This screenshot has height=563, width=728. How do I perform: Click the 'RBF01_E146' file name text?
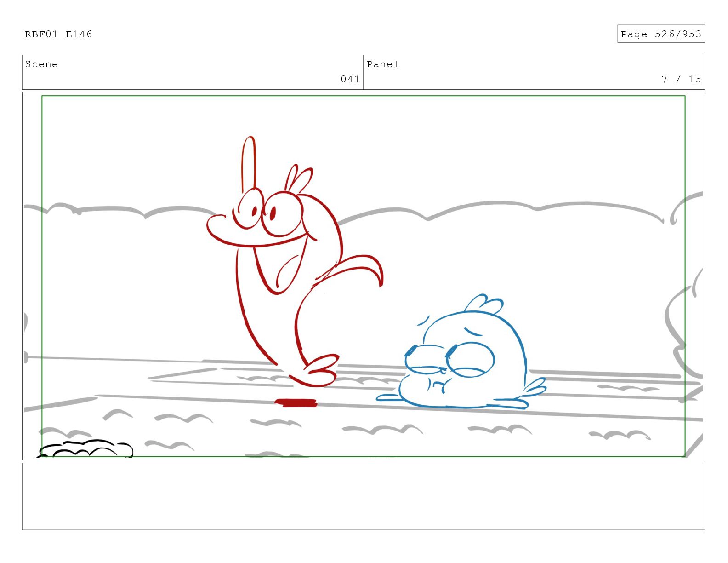pyautogui.click(x=58, y=34)
